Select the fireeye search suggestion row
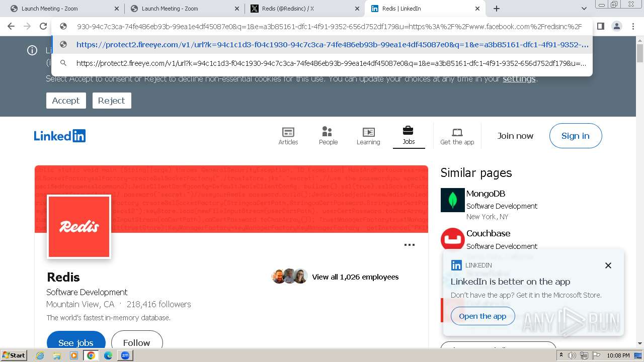This screenshot has width=644, height=362. 322,63
